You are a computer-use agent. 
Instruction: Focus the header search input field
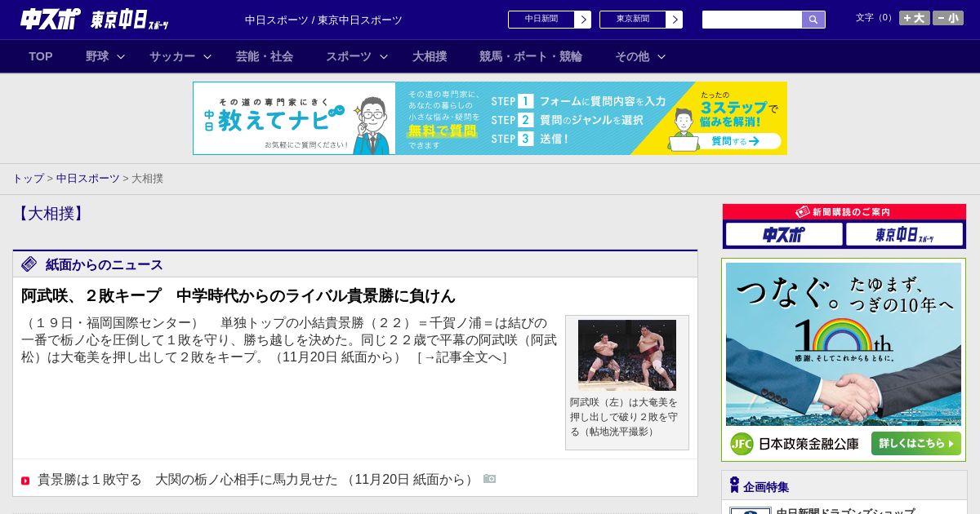point(752,20)
